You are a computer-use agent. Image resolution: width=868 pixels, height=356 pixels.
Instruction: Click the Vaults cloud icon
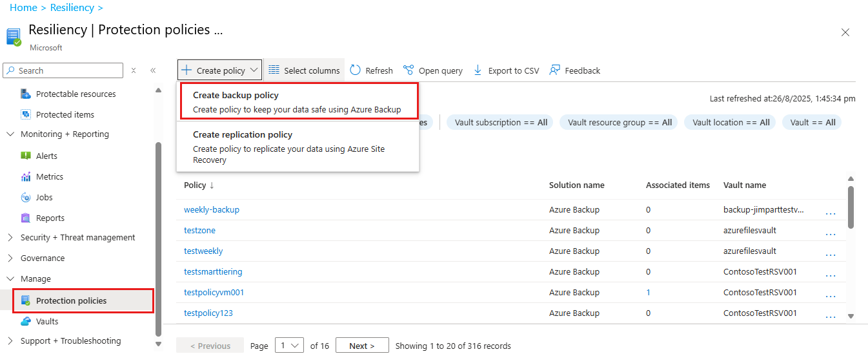(x=26, y=321)
